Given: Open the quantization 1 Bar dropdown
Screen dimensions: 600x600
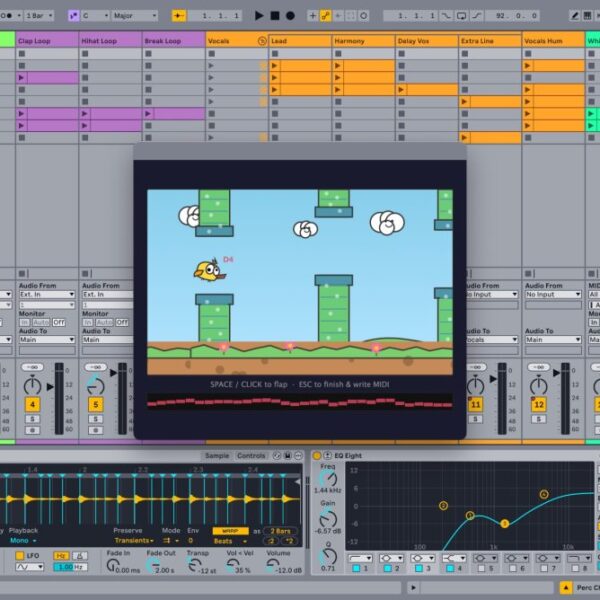Looking at the screenshot, I should click(x=39, y=16).
